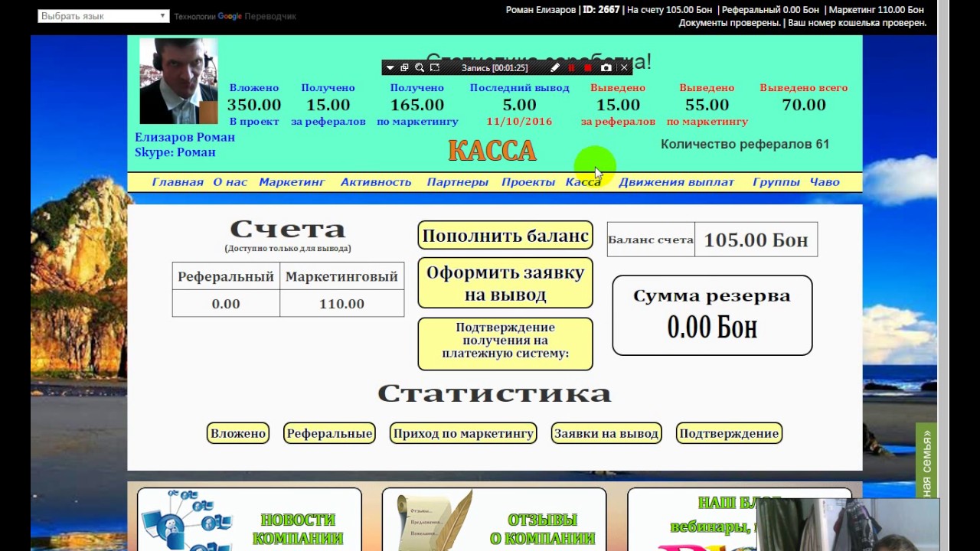This screenshot has height=551, width=980.
Task: Click the КАССА heading
Action: [x=492, y=151]
